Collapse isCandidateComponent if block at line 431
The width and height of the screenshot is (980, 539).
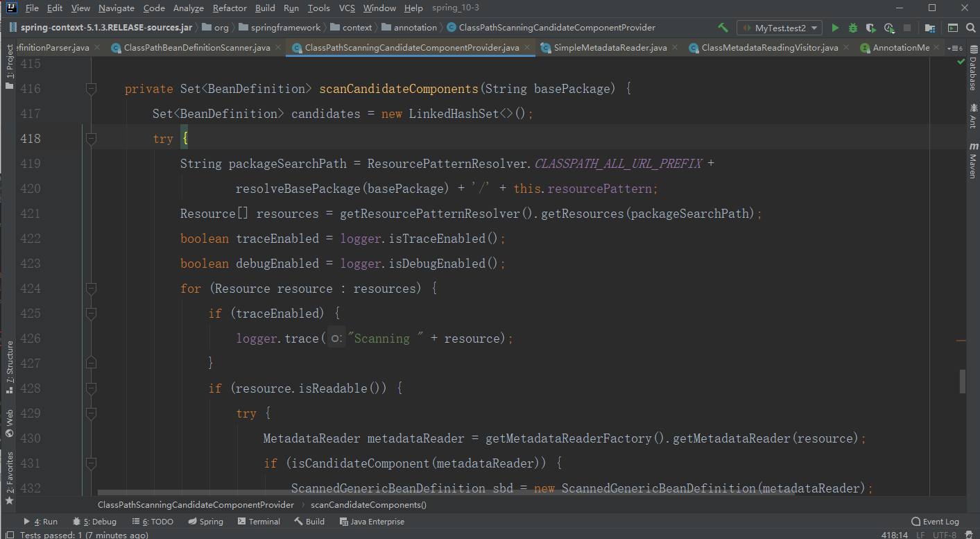coord(90,463)
